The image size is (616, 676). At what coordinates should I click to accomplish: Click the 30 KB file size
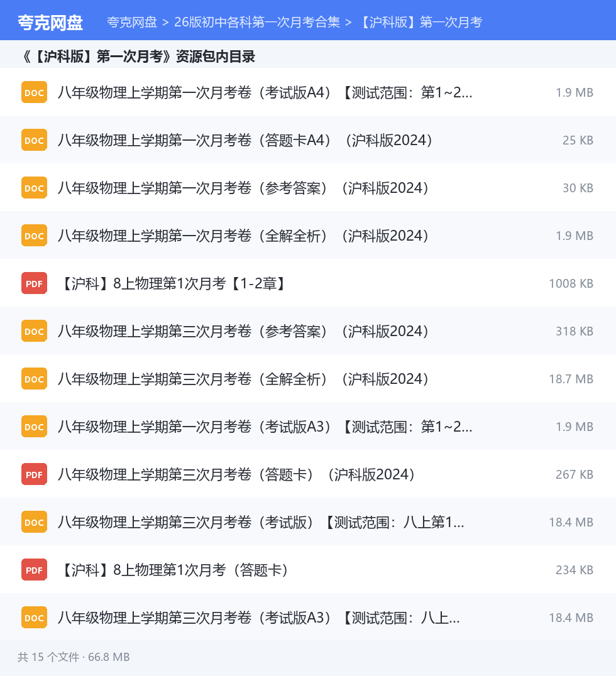pos(578,188)
